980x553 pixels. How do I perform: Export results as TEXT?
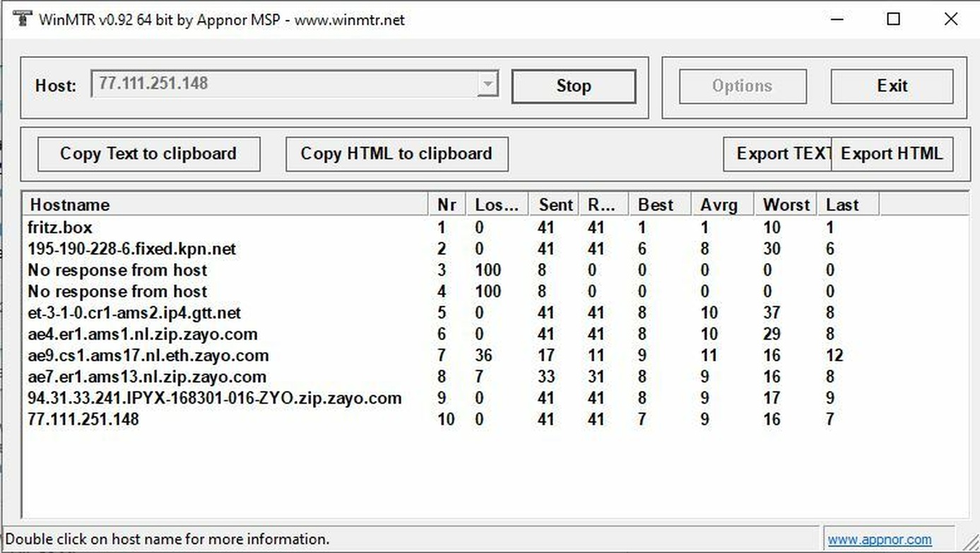[x=777, y=154]
